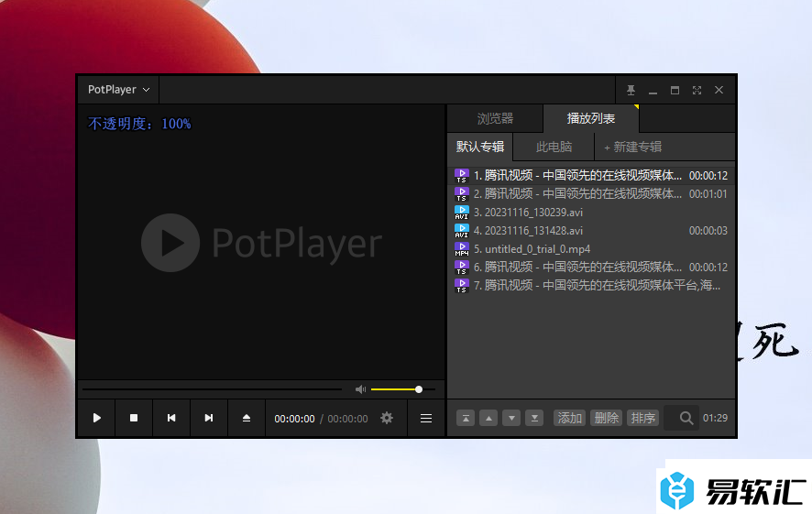This screenshot has height=514, width=812.
Task: Click the playlist total time 01:29
Action: (715, 418)
